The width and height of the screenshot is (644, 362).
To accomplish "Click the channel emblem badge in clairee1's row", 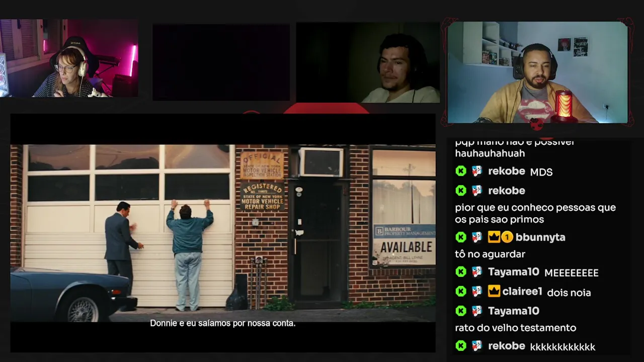I will coord(477,291).
